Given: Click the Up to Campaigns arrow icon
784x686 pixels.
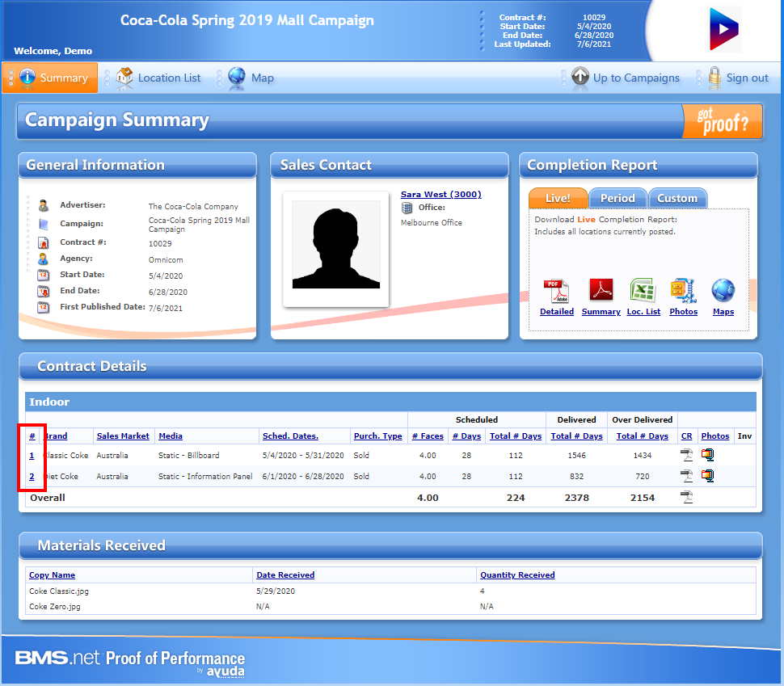Looking at the screenshot, I should (580, 77).
